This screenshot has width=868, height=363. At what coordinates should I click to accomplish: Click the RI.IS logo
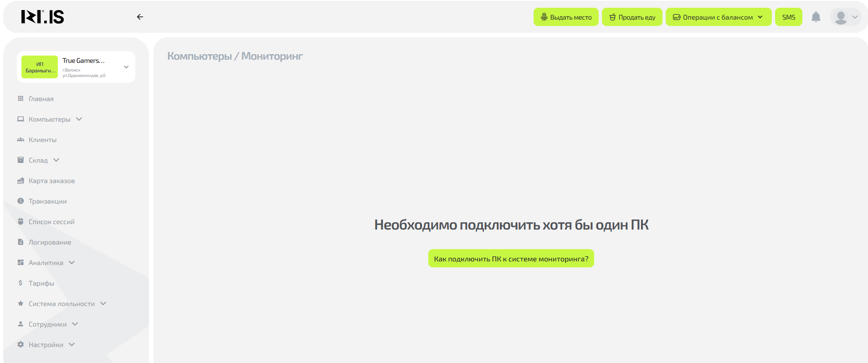(42, 17)
